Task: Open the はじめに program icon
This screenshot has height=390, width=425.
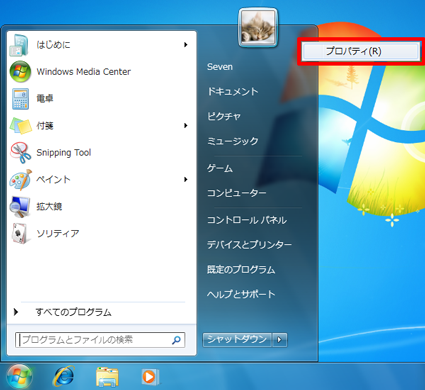Action: tap(19, 45)
